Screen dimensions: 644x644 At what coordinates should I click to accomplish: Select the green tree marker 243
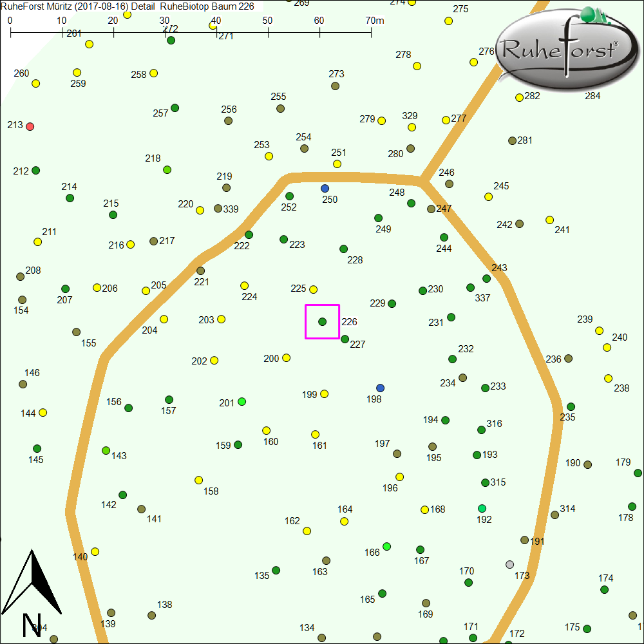pos(486,279)
